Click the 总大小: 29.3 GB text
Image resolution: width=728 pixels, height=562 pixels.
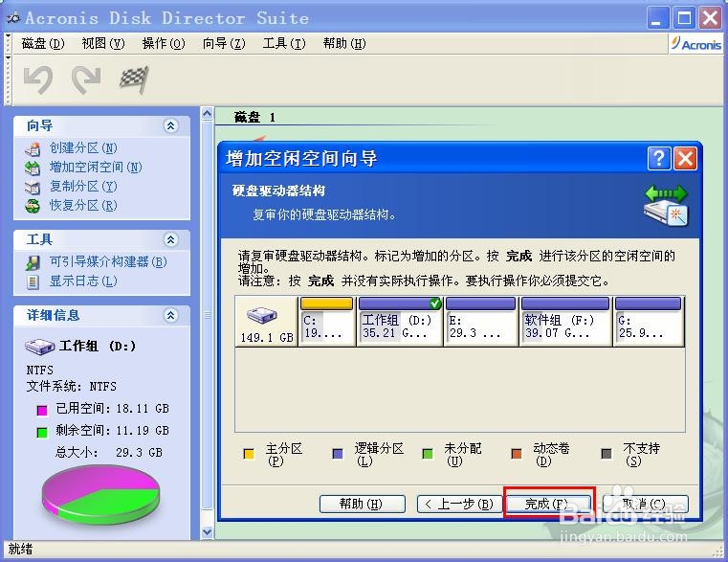pos(109,452)
